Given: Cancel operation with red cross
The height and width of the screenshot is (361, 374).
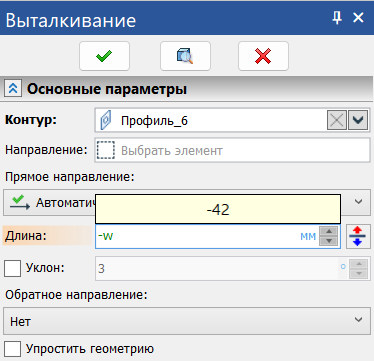Looking at the screenshot, I should coord(263,56).
